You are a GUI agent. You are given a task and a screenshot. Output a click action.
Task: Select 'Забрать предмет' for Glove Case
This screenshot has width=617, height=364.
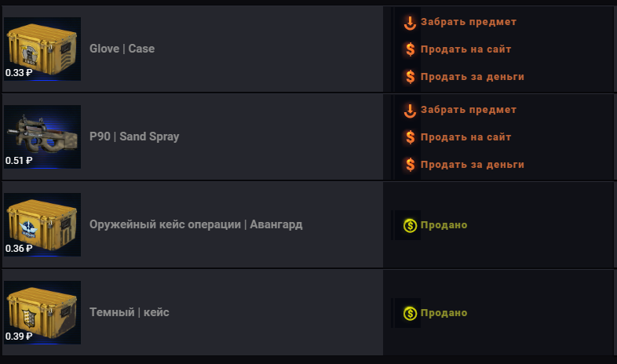point(469,22)
